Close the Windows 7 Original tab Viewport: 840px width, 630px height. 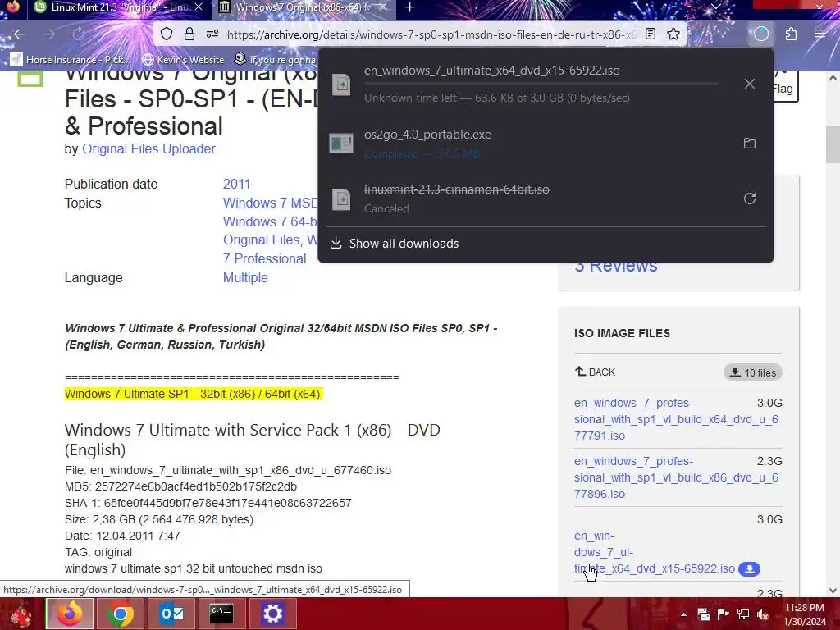384,7
